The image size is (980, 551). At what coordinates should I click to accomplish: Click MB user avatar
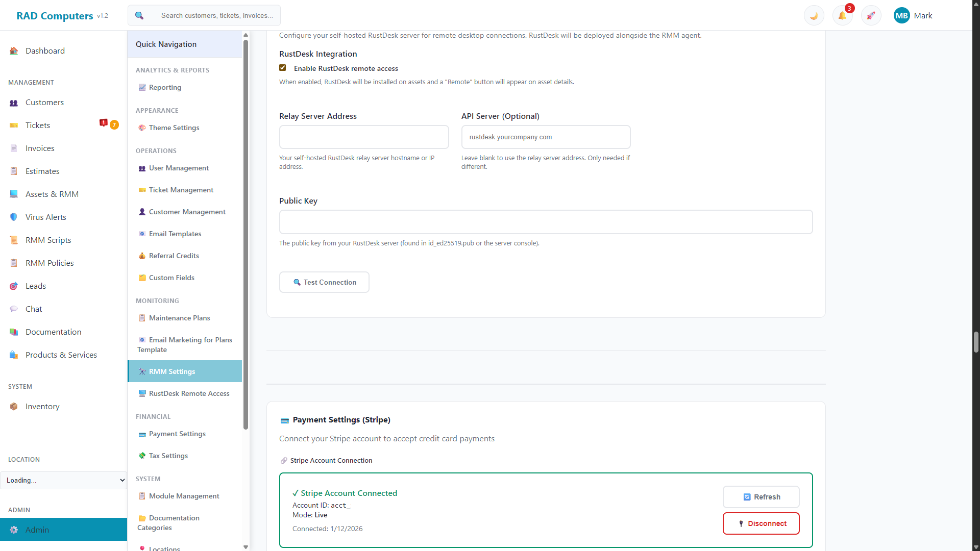[x=901, y=16]
